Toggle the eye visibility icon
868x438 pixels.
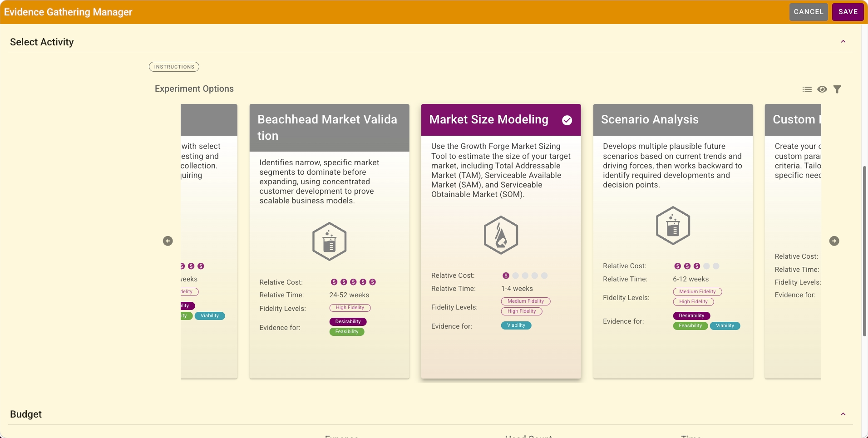(822, 89)
